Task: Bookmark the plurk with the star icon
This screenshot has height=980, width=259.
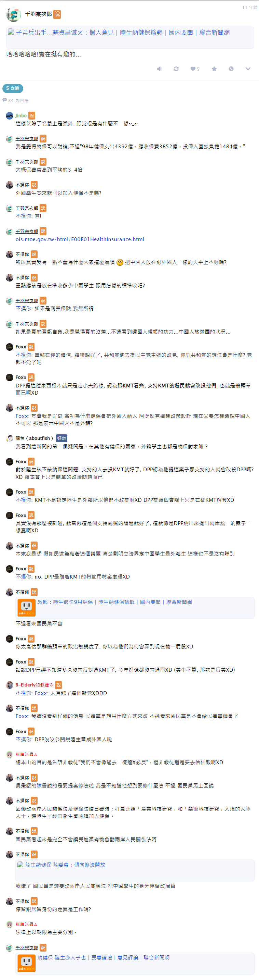Action: [214, 69]
